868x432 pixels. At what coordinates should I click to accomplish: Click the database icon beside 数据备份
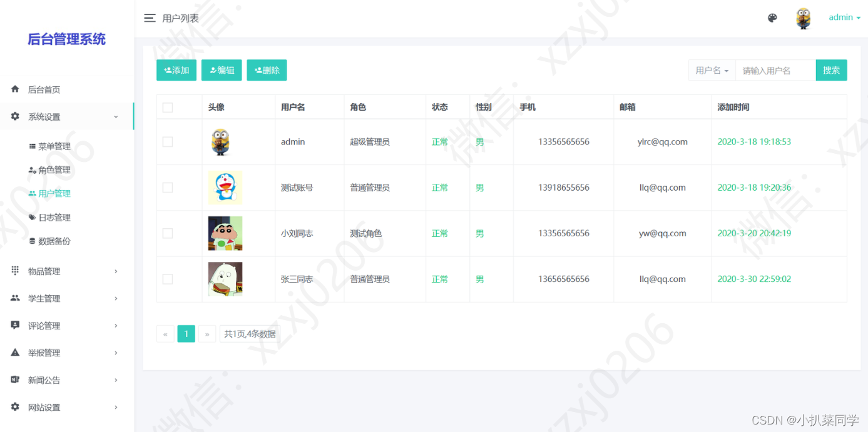(33, 241)
